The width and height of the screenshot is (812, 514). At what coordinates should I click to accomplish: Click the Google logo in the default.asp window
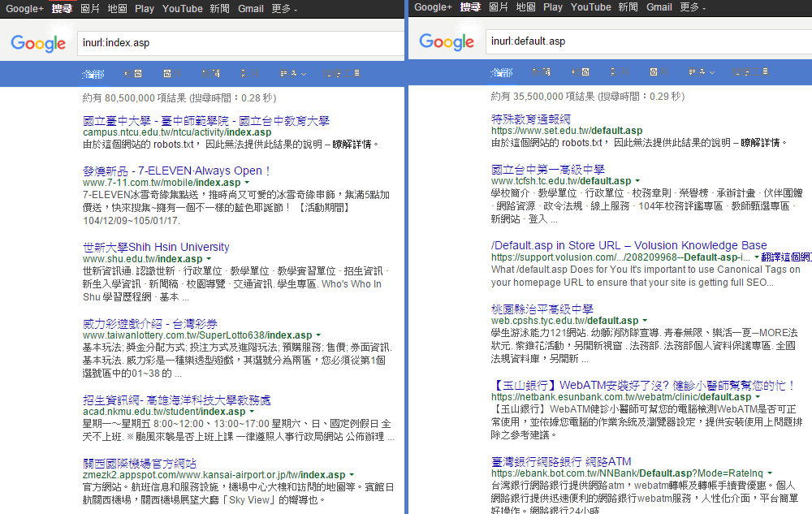(447, 42)
